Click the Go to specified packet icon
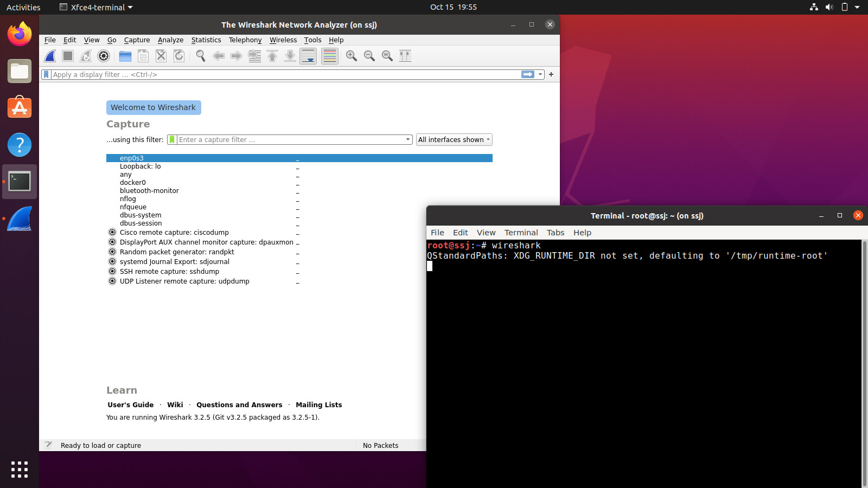 coord(254,56)
